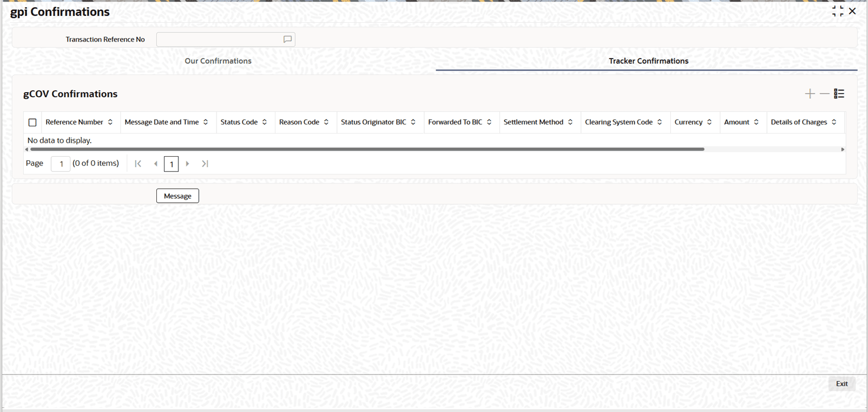Sort by Settlement Method column
The width and height of the screenshot is (868, 412).
pyautogui.click(x=570, y=122)
